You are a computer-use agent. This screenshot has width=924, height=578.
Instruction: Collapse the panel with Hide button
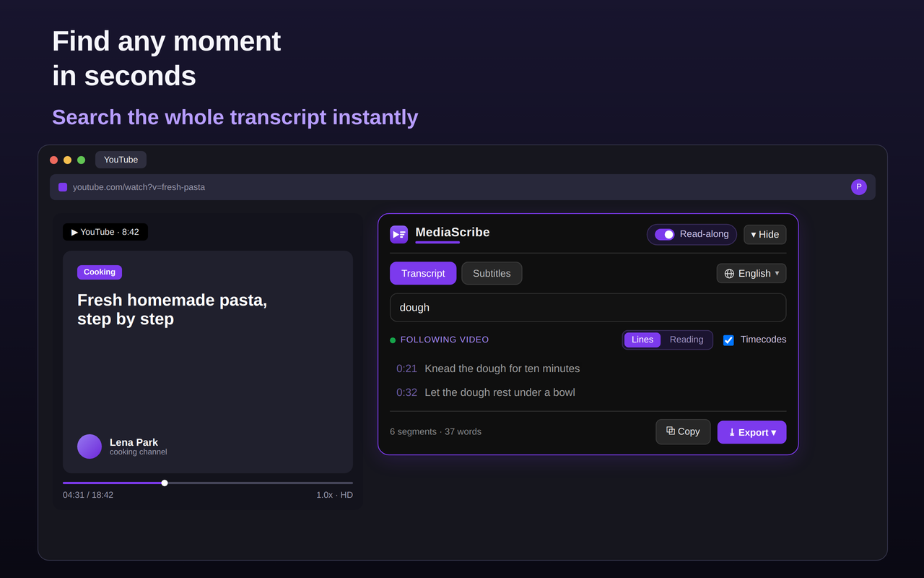click(x=765, y=234)
